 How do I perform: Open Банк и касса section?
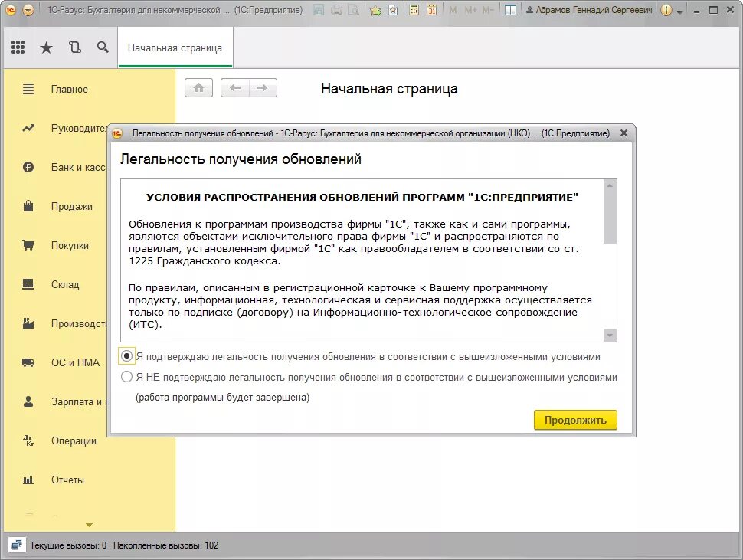(79, 167)
